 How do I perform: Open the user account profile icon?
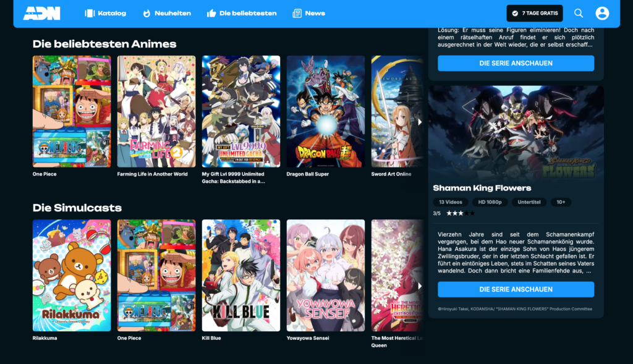(602, 14)
